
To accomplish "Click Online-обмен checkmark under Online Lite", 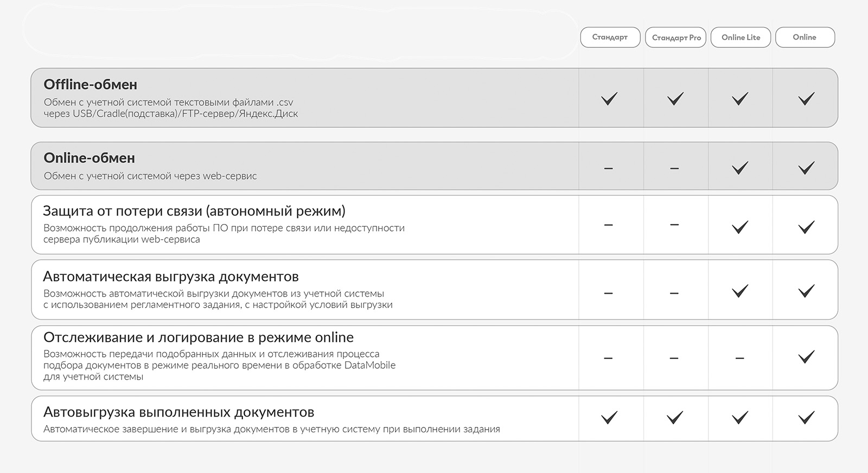I will [x=740, y=168].
